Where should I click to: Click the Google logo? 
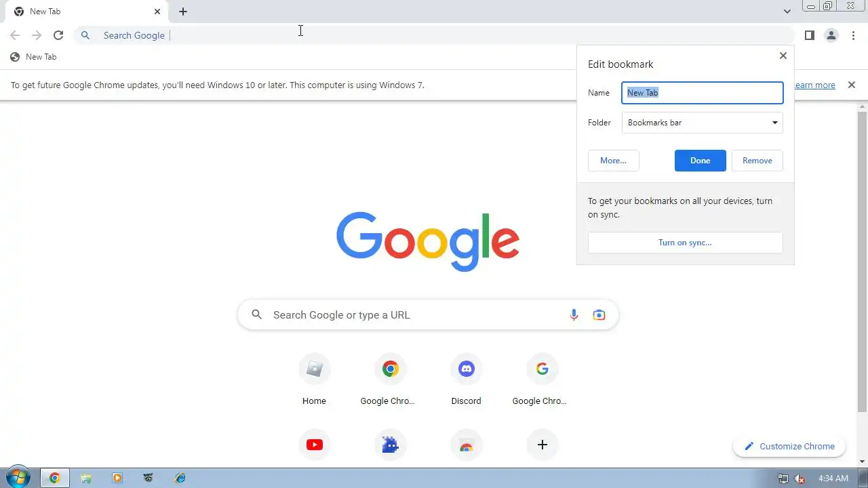(x=428, y=241)
